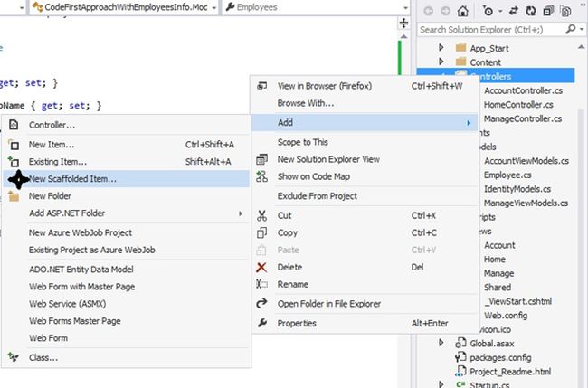Expand the App_Start folder
This screenshot has height=388, width=588.
click(441, 47)
